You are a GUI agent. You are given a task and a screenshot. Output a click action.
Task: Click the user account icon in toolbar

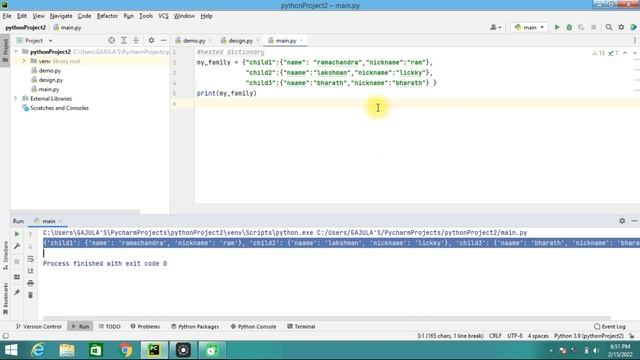[496, 27]
